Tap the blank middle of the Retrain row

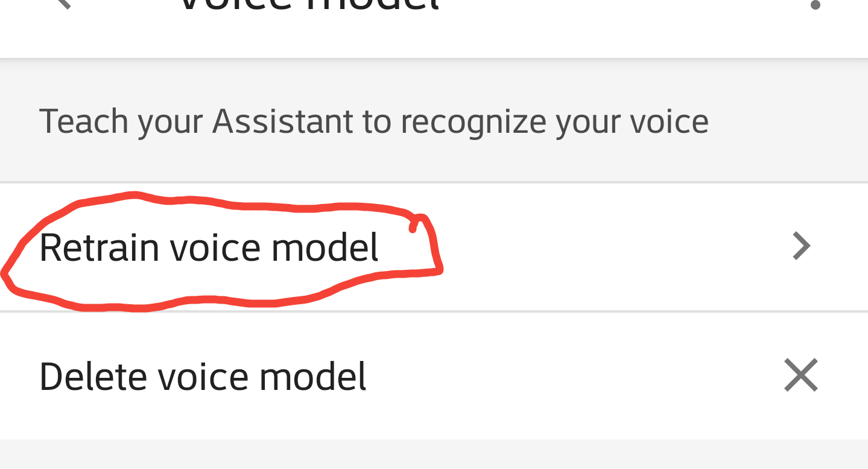[x=603, y=247]
